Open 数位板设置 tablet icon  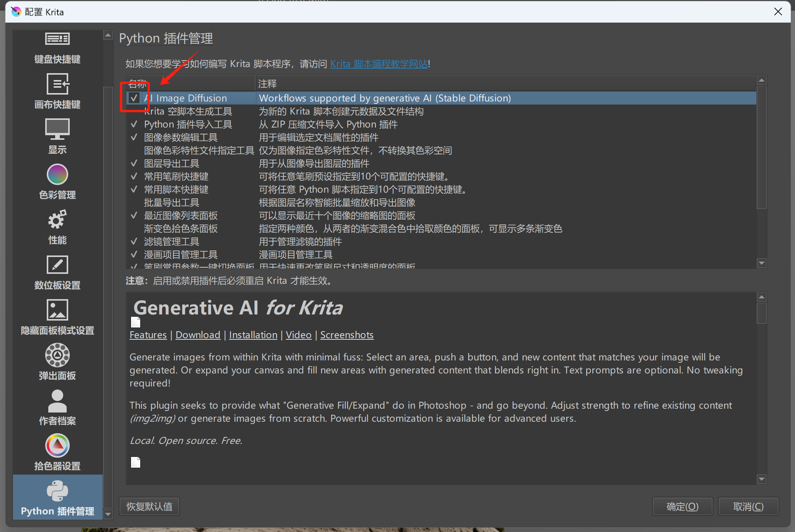[57, 265]
